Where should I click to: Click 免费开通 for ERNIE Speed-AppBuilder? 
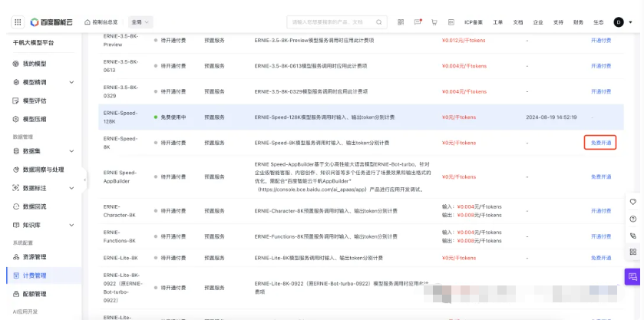pos(601,176)
